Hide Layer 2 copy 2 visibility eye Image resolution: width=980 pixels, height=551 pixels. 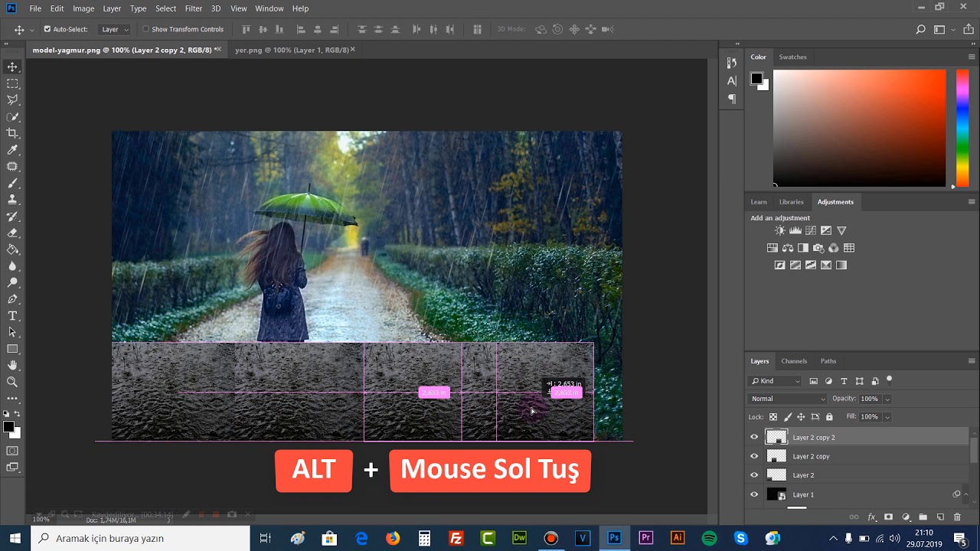[754, 437]
